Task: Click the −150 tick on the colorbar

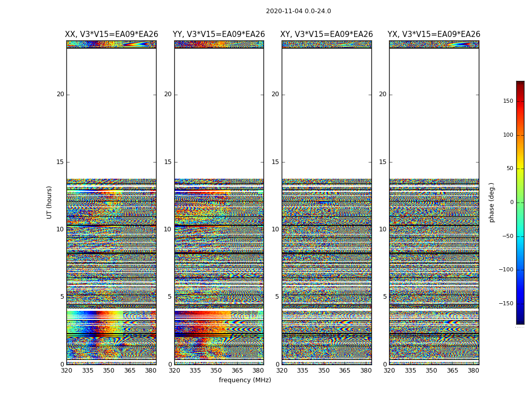Action: click(x=506, y=304)
